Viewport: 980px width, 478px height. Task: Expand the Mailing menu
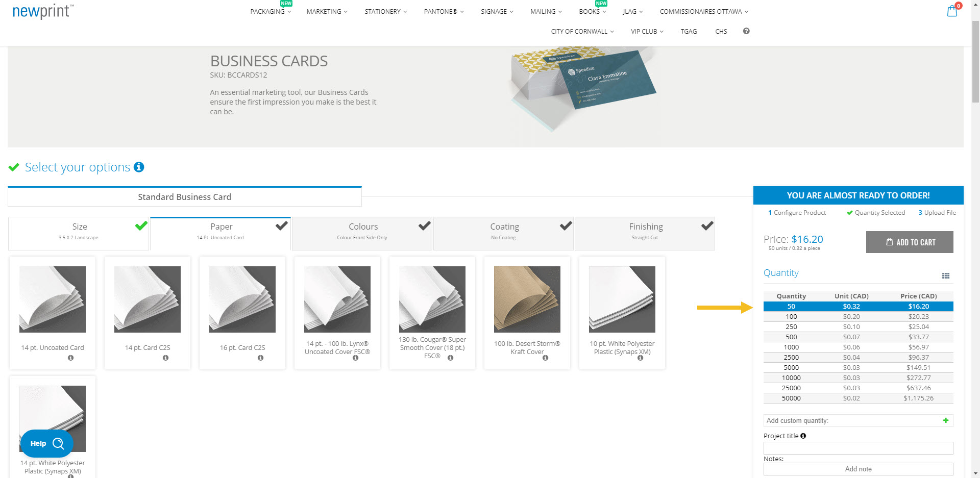coord(546,11)
